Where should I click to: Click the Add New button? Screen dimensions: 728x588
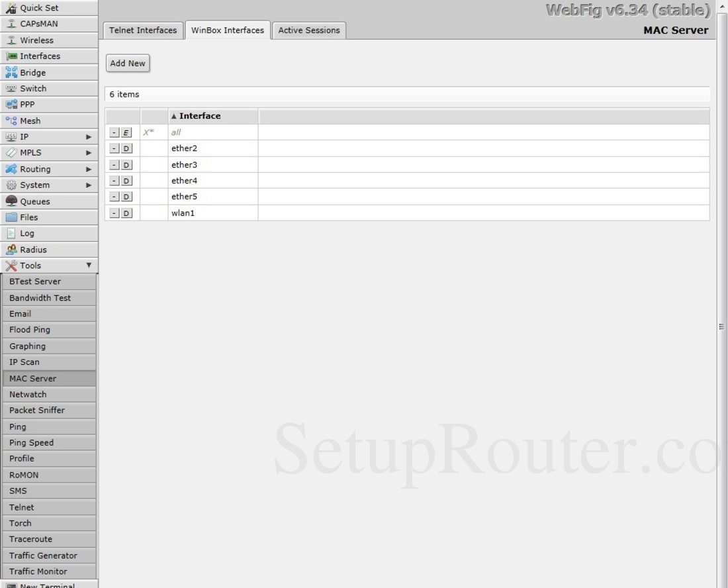(128, 63)
